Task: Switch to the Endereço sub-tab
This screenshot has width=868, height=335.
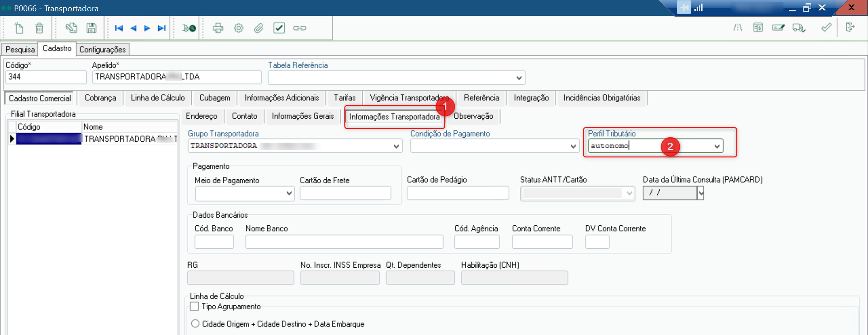Action: [201, 116]
